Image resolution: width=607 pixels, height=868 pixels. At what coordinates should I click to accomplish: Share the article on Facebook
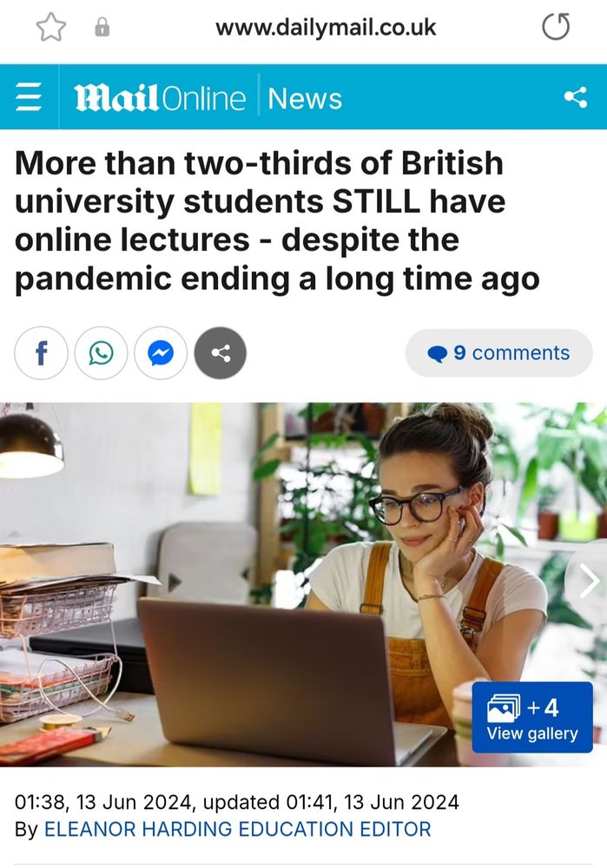click(41, 353)
